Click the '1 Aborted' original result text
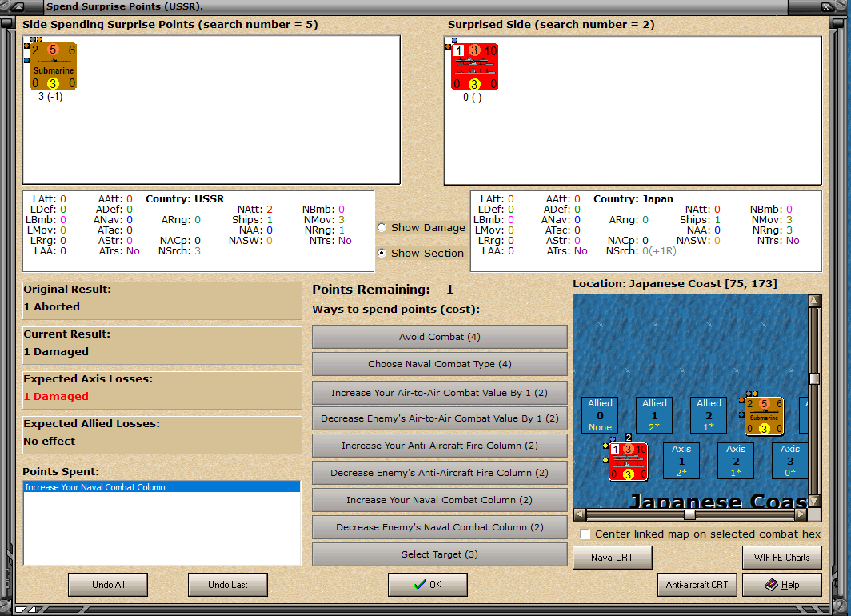The image size is (851, 616). [x=51, y=306]
